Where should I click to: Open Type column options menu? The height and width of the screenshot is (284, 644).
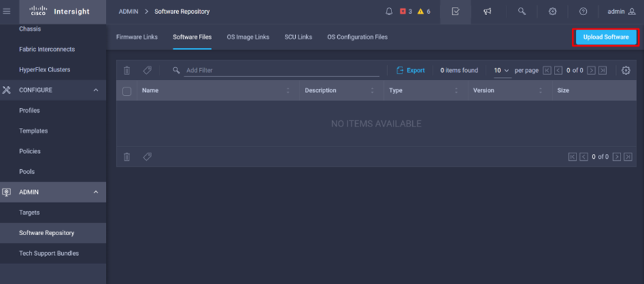tap(456, 91)
